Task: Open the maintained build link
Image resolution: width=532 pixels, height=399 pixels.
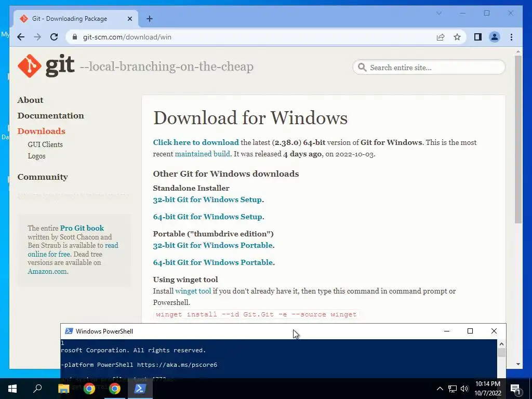Action: [202, 154]
